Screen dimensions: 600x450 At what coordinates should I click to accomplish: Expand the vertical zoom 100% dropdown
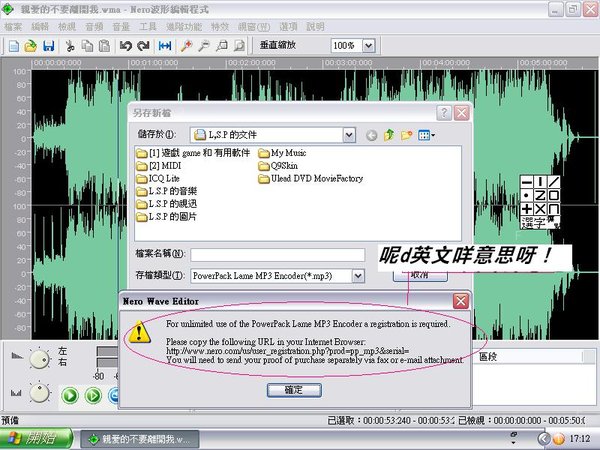pos(368,46)
